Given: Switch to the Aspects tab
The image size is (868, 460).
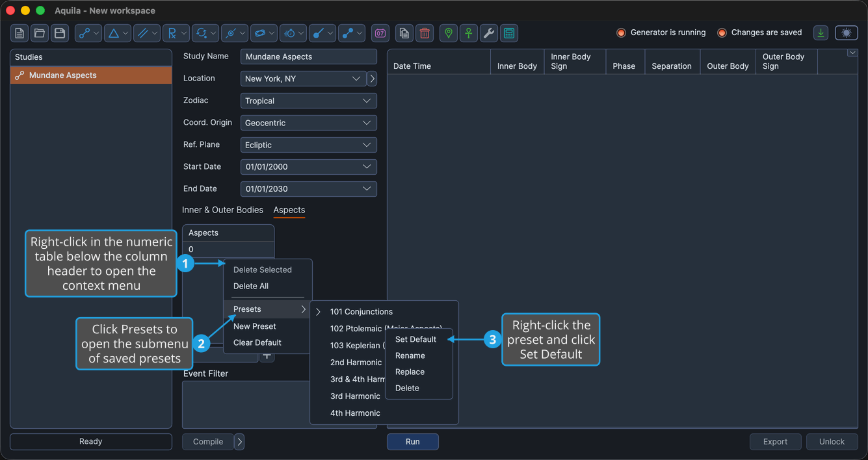Looking at the screenshot, I should point(289,210).
